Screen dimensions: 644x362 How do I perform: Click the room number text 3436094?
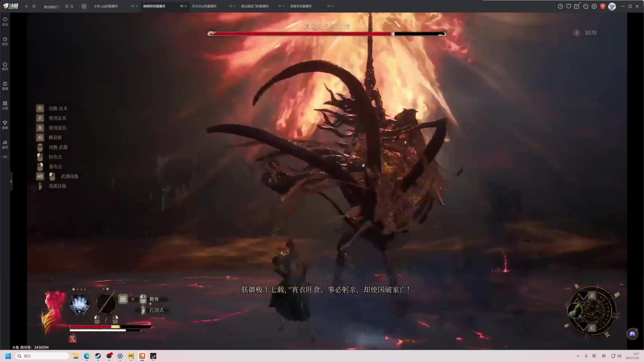point(41,347)
